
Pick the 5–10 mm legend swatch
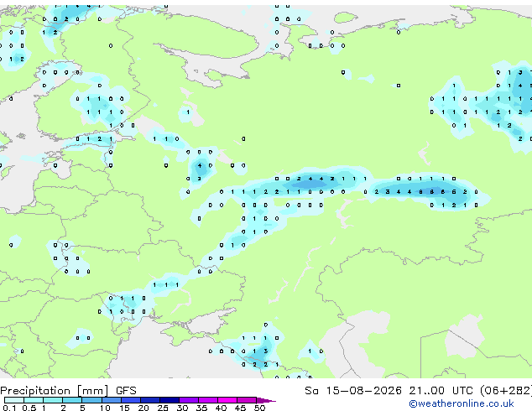[91, 400]
